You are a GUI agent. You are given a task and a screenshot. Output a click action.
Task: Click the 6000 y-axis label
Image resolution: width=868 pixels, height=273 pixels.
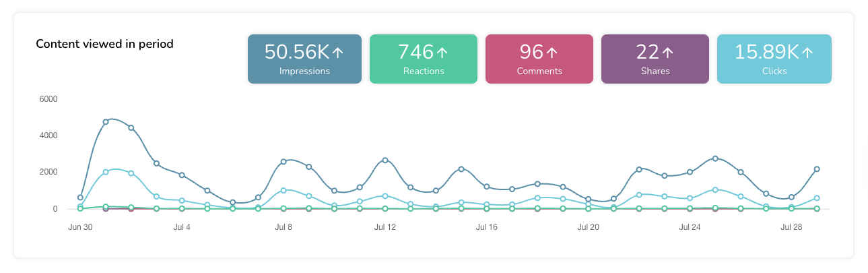coord(49,99)
